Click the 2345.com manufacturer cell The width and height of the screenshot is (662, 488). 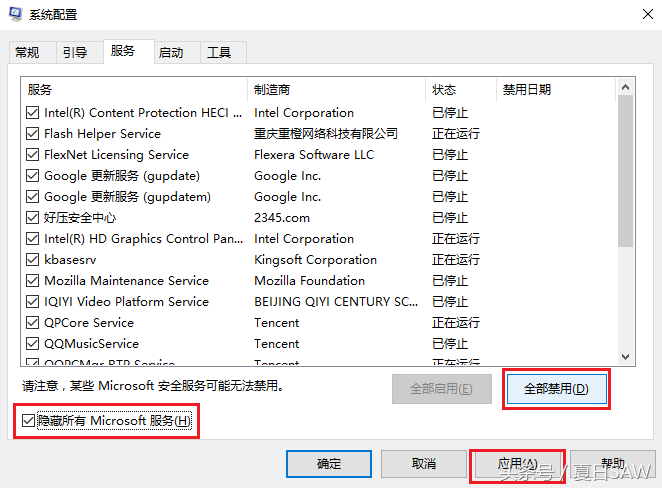[282, 218]
